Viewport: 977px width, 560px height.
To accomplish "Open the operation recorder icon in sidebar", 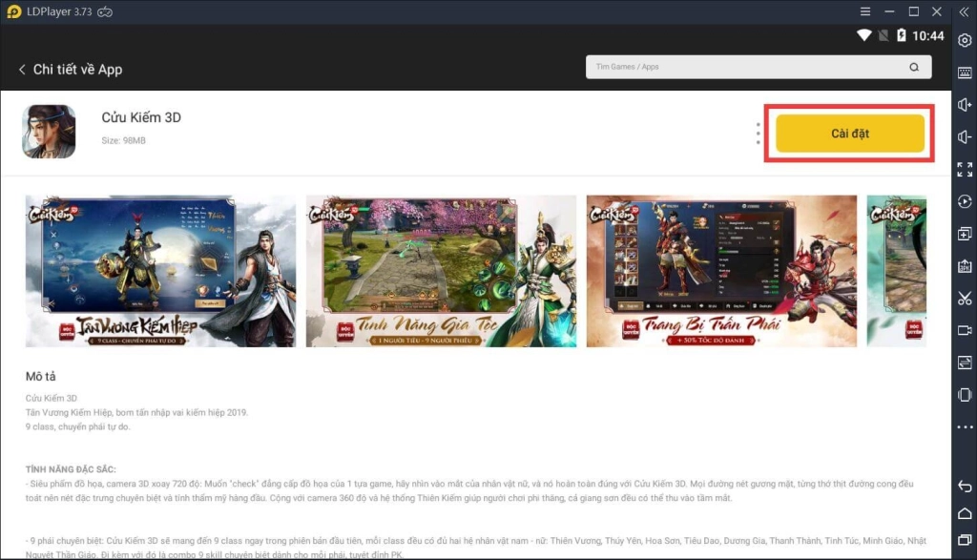I will pyautogui.click(x=965, y=202).
